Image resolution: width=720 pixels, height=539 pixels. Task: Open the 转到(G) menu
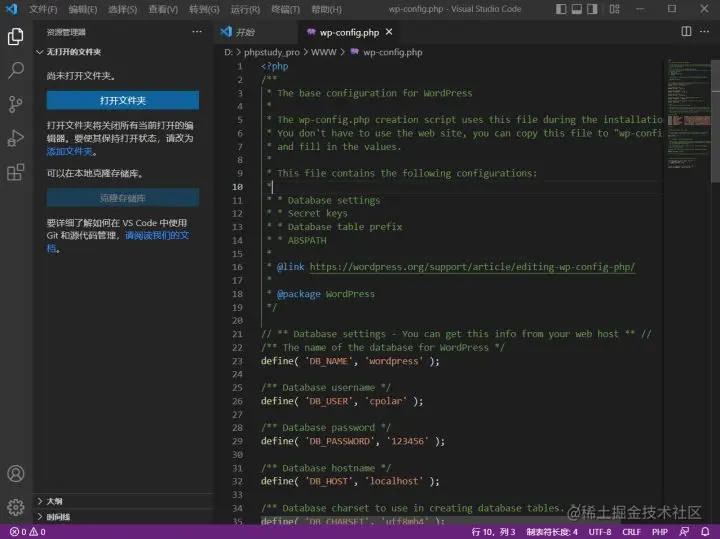[204, 9]
